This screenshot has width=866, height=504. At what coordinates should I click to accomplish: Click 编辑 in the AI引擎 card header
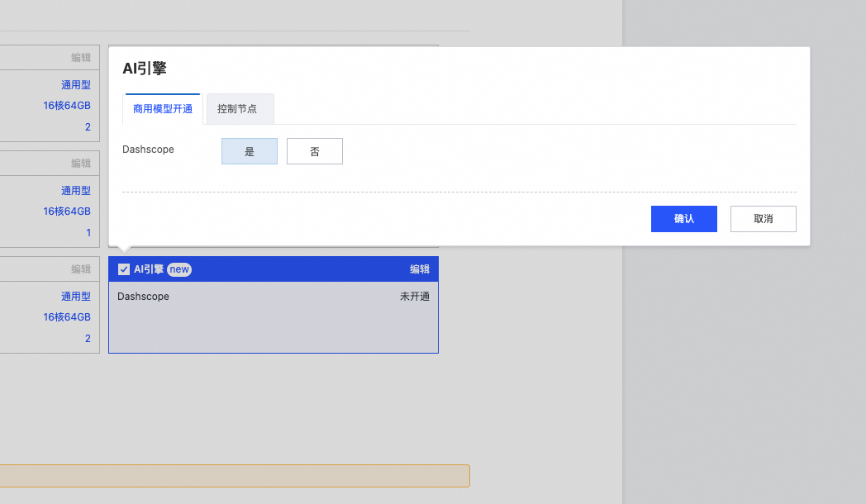pos(419,269)
